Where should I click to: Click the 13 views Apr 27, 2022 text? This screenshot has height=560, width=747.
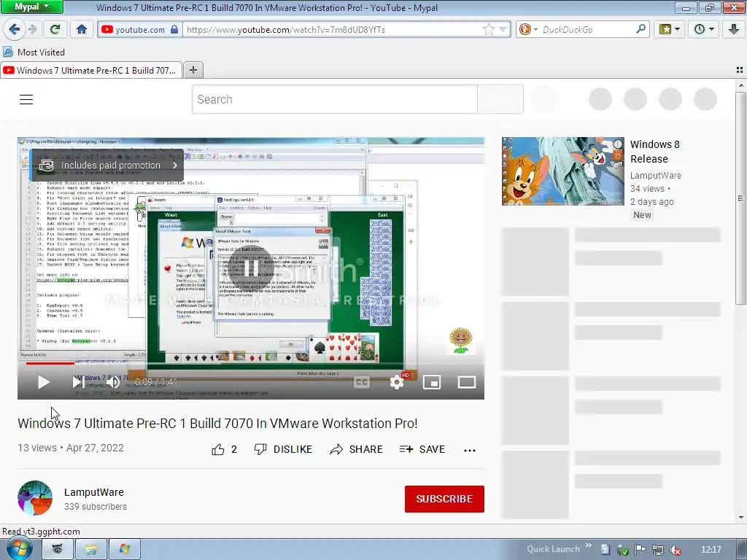(71, 448)
